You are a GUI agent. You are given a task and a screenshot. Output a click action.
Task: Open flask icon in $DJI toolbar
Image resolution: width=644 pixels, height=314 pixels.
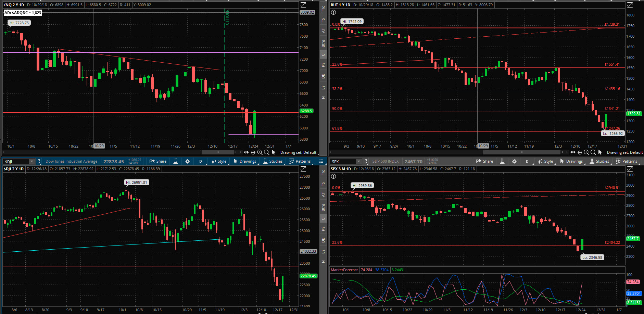(x=176, y=161)
